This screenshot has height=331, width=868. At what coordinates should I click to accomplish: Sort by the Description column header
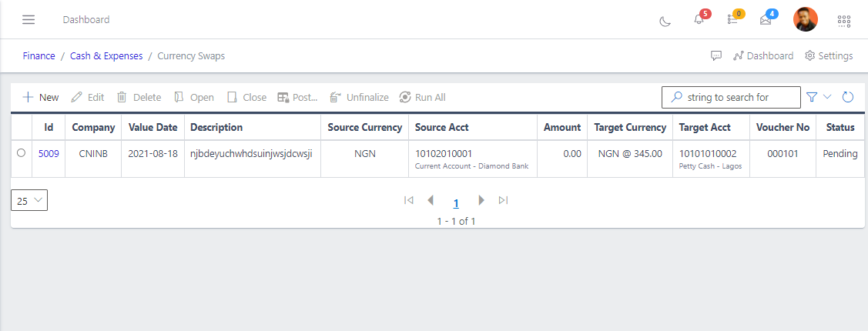click(253, 127)
